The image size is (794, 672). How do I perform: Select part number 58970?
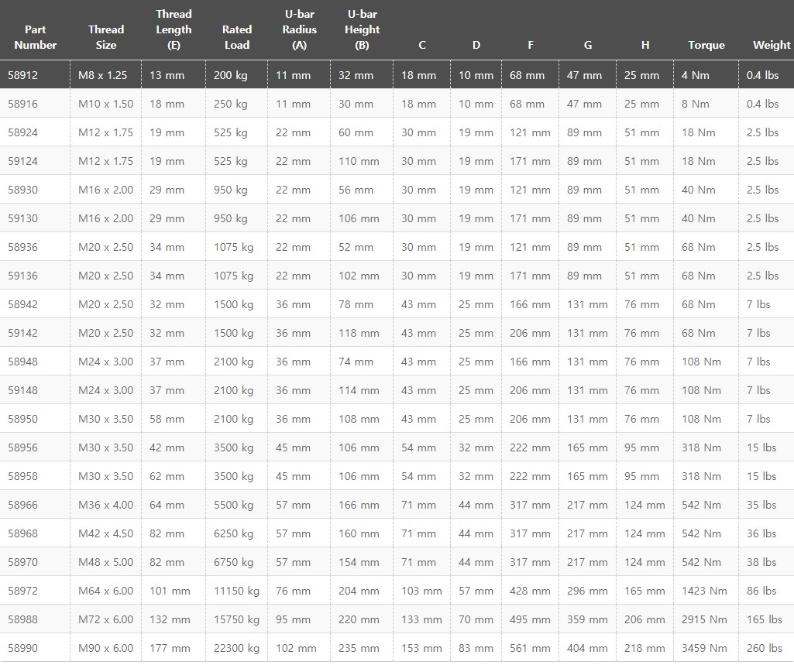pyautogui.click(x=22, y=562)
